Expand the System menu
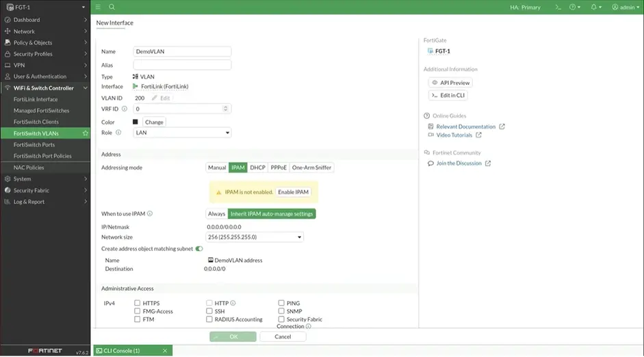Viewport: 644px width, 357px height. point(86,179)
